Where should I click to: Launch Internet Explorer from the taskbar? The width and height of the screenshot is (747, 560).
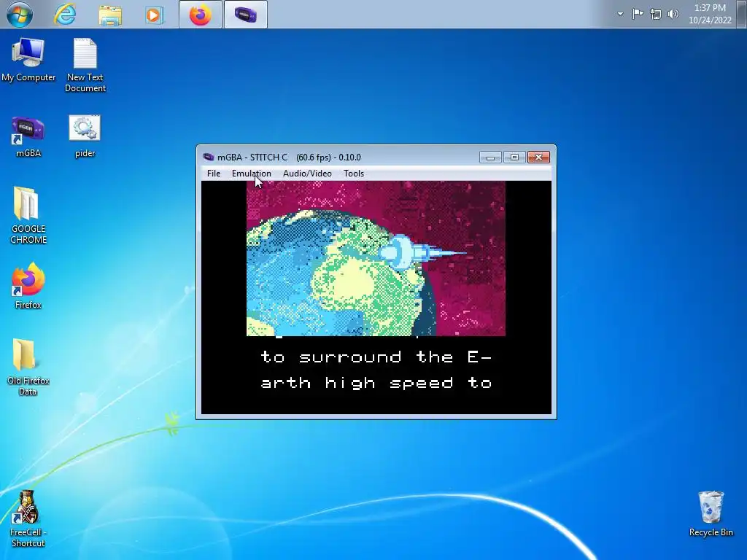[x=65, y=15]
